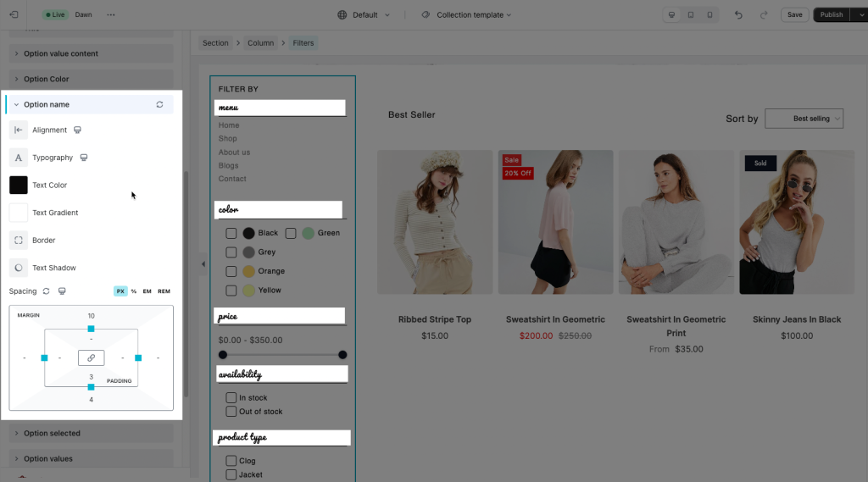Check the Out of stock filter
This screenshot has width=868, height=482.
click(231, 412)
